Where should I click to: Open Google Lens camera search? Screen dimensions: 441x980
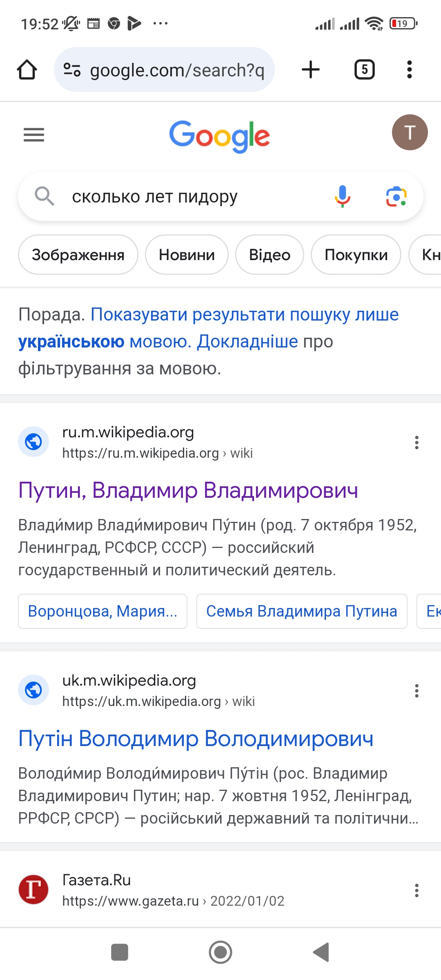tap(396, 196)
